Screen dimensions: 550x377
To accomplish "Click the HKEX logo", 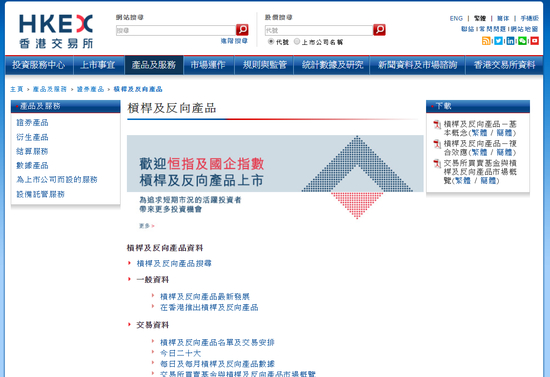I will click(56, 32).
